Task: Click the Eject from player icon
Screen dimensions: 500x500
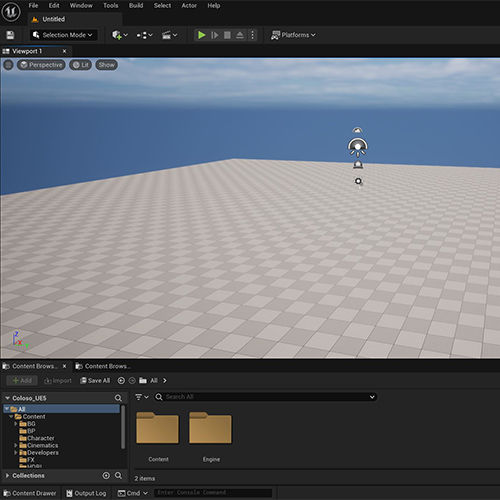Action: 240,35
